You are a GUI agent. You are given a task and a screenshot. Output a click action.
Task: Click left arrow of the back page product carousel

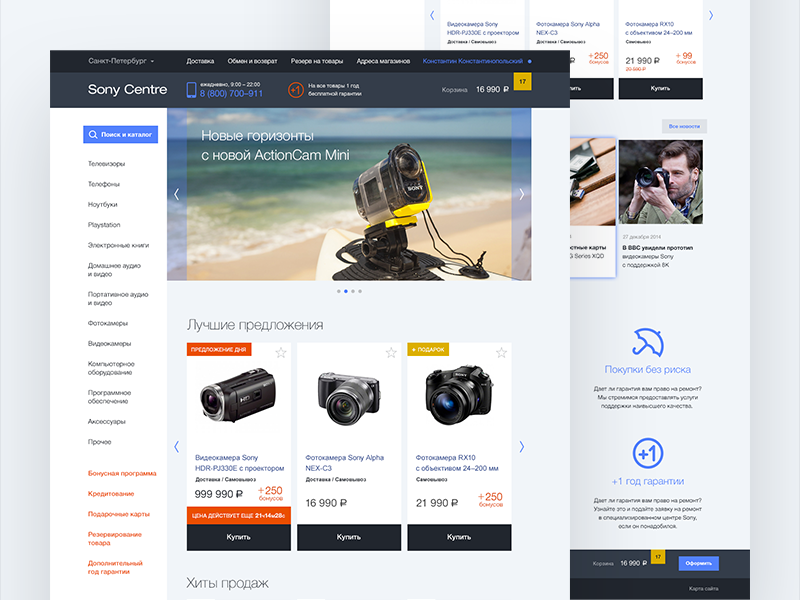[x=432, y=15]
